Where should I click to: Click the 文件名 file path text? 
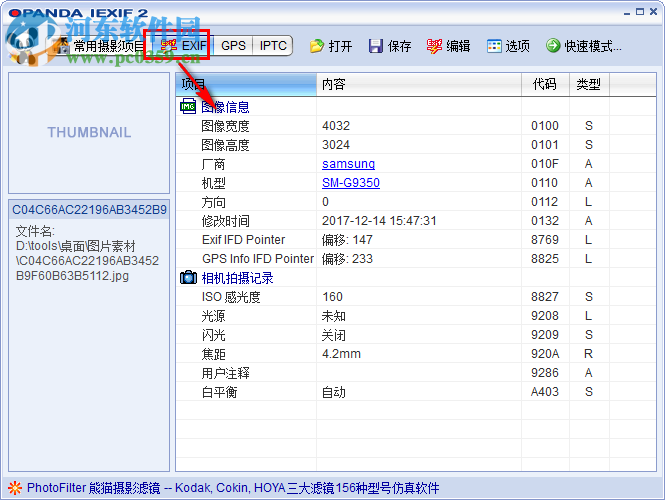point(87,254)
